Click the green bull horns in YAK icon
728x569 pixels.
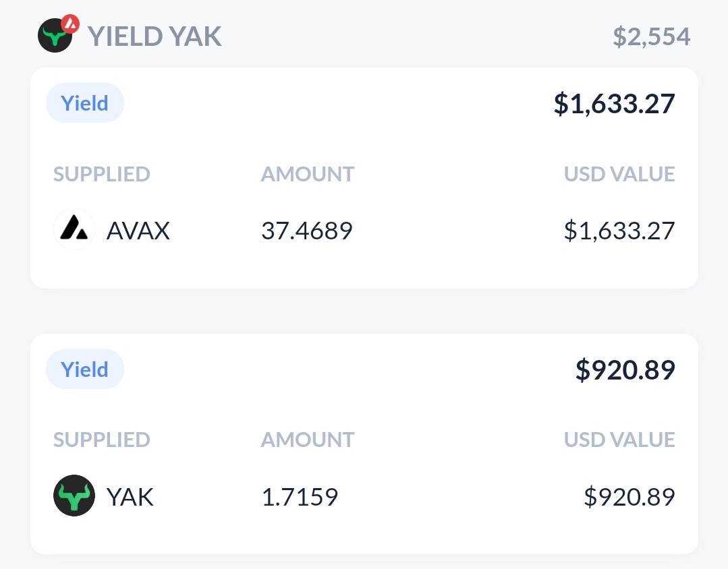(x=74, y=492)
